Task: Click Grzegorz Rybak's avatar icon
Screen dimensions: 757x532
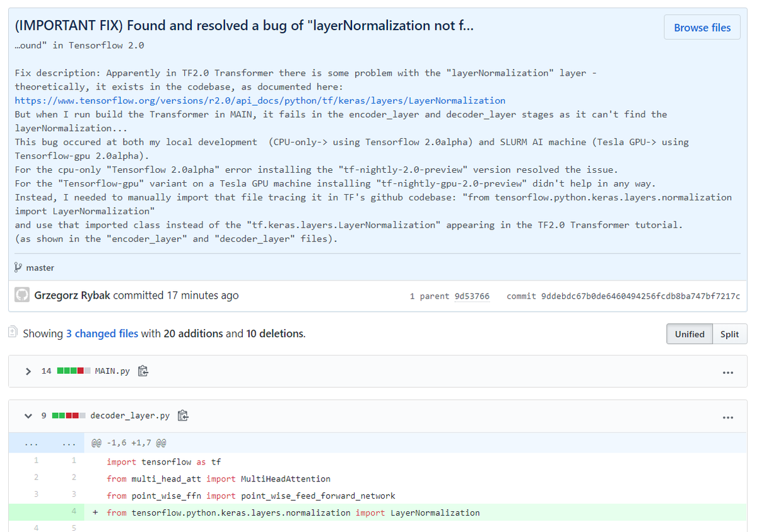Action: (21, 295)
